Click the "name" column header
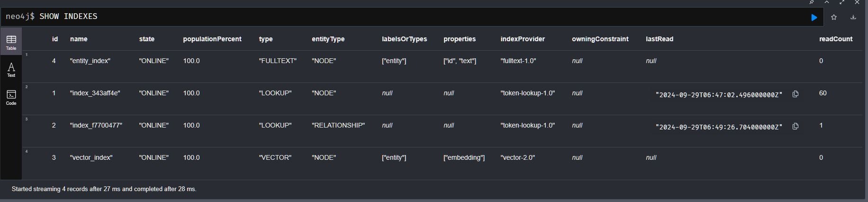The image size is (868, 202). point(79,39)
